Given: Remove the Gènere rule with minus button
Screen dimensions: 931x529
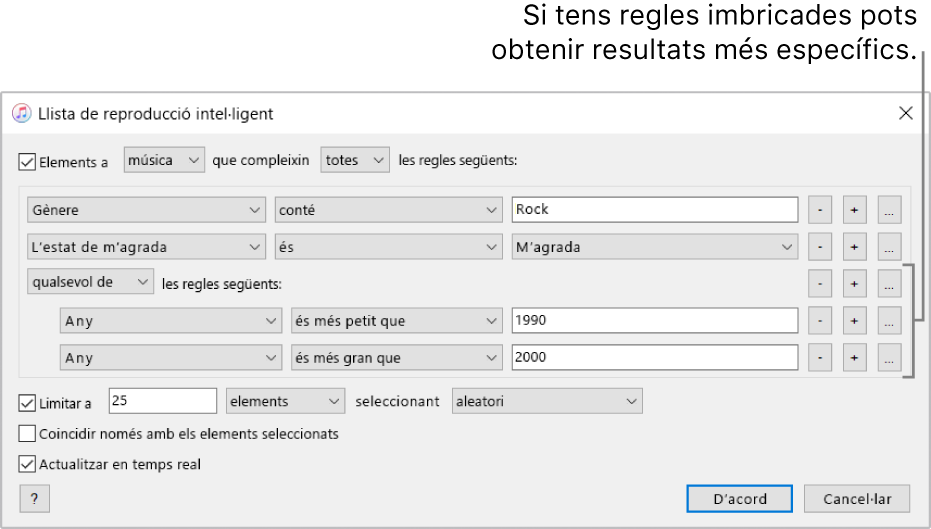Looking at the screenshot, I should 820,210.
